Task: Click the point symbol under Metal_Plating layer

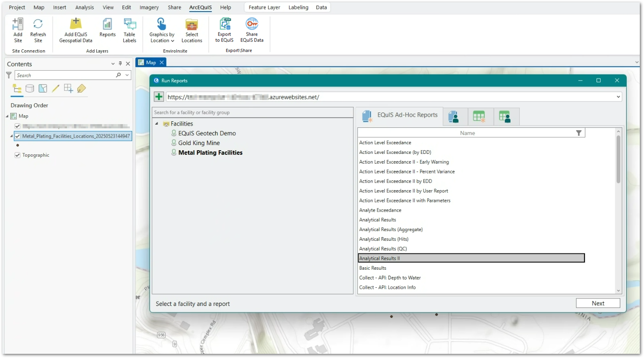Action: click(18, 146)
